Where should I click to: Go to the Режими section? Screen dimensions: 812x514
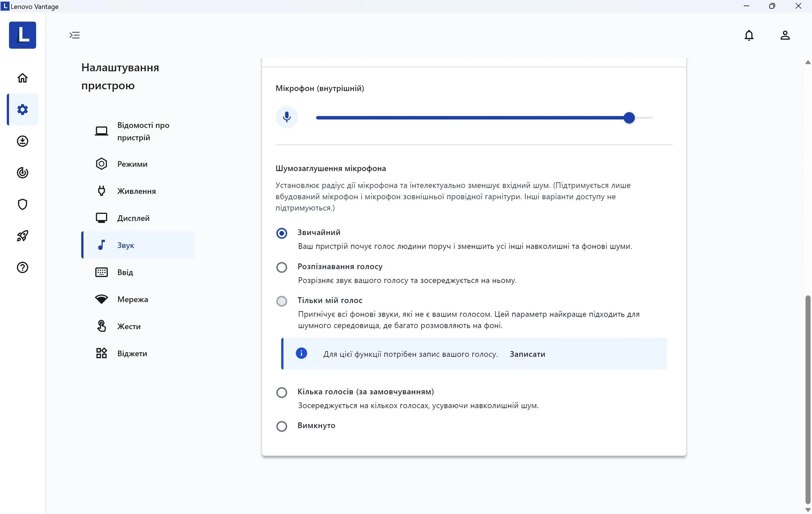tap(138, 164)
